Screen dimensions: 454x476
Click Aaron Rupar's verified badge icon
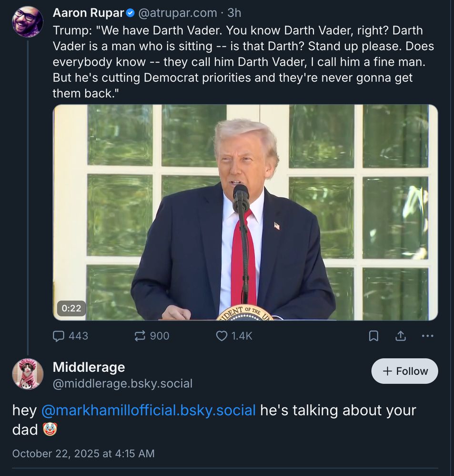click(129, 13)
